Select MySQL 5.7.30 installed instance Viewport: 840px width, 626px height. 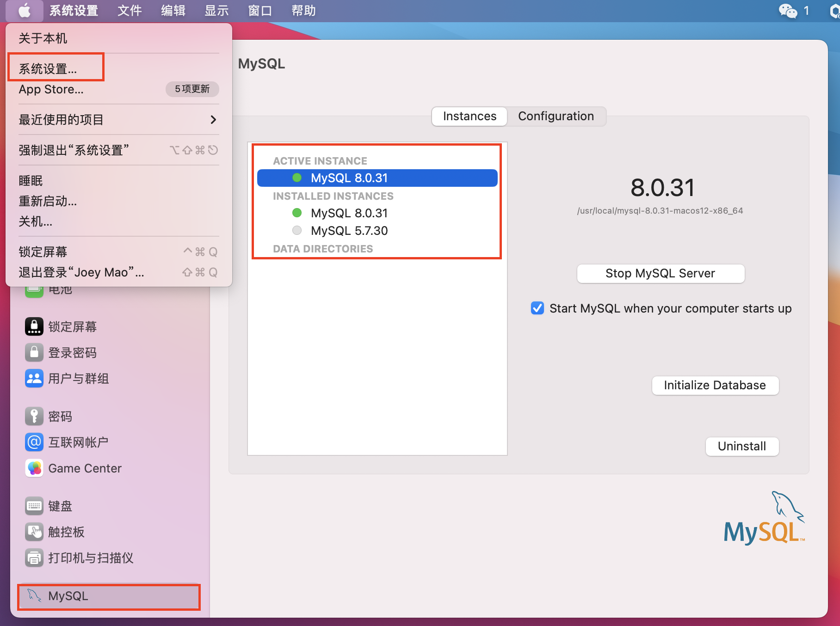click(349, 231)
